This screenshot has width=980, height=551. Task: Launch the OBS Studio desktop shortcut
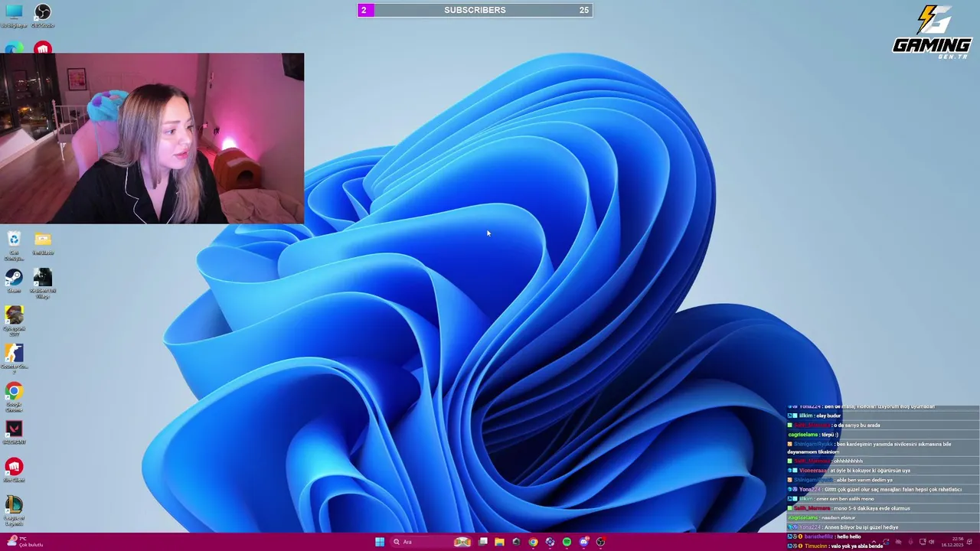(43, 15)
